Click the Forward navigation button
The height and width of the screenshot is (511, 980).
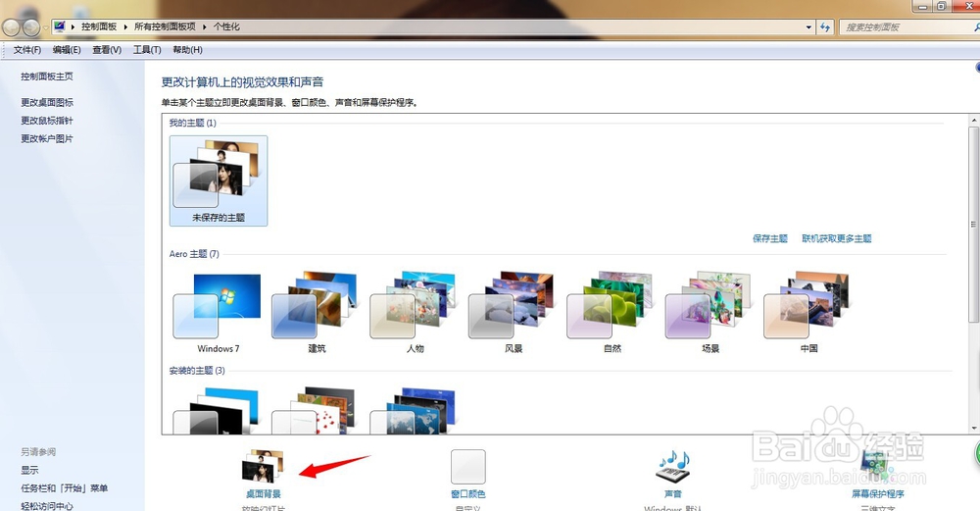[30, 27]
